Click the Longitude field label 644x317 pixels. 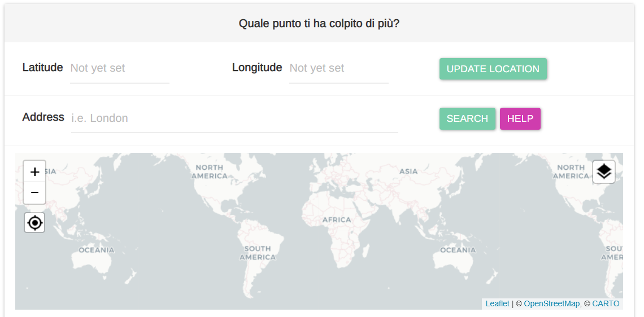(x=257, y=68)
